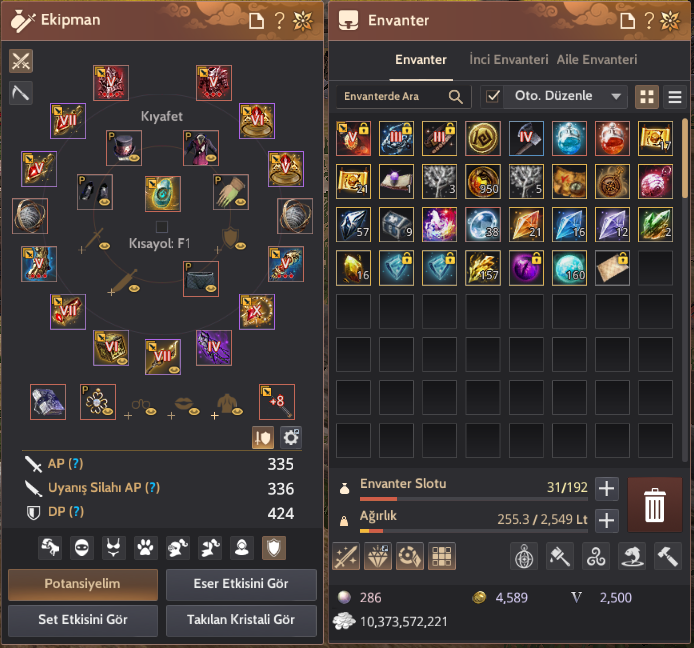694x648 pixels.
Task: Toggle the small checkbox above Kısayol: F1
Action: tap(162, 227)
